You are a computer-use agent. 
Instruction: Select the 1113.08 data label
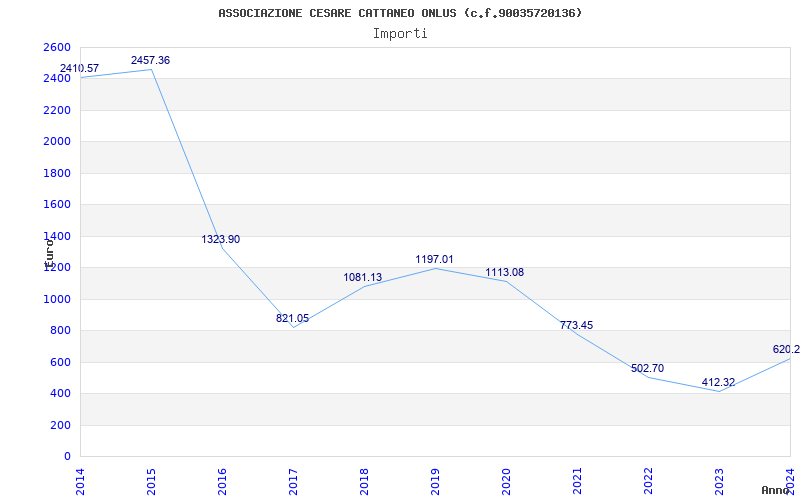pyautogui.click(x=505, y=272)
